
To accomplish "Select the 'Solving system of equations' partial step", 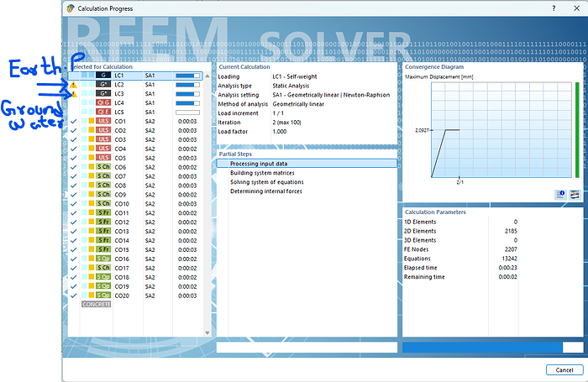I will (266, 182).
